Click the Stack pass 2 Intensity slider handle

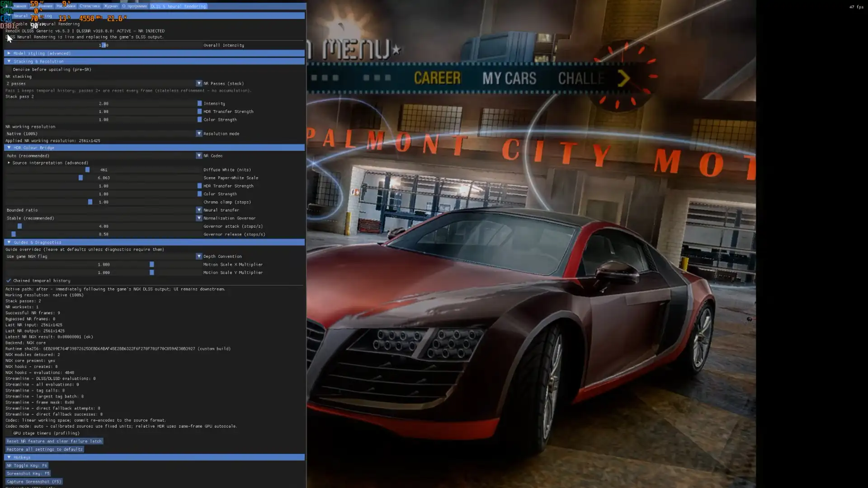(199, 103)
